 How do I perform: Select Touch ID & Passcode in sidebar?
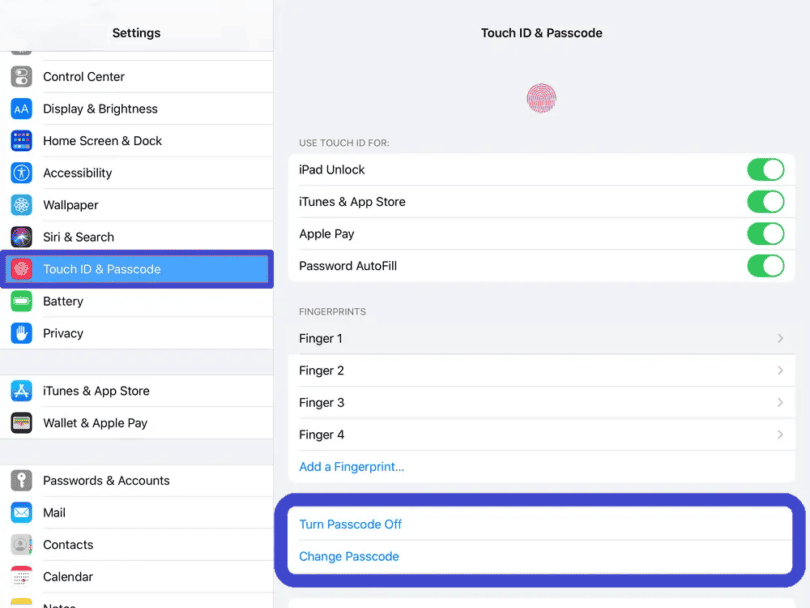coord(136,269)
